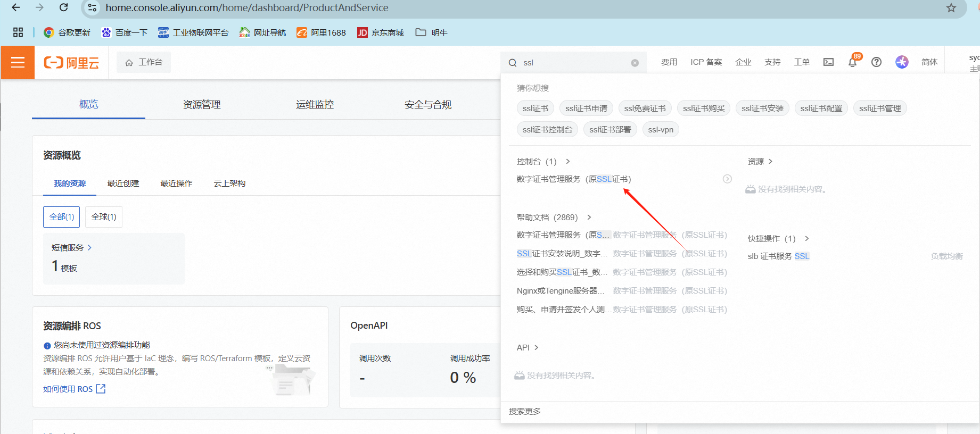The height and width of the screenshot is (434, 980).
Task: Open the ICP 备案 top menu
Action: [706, 62]
